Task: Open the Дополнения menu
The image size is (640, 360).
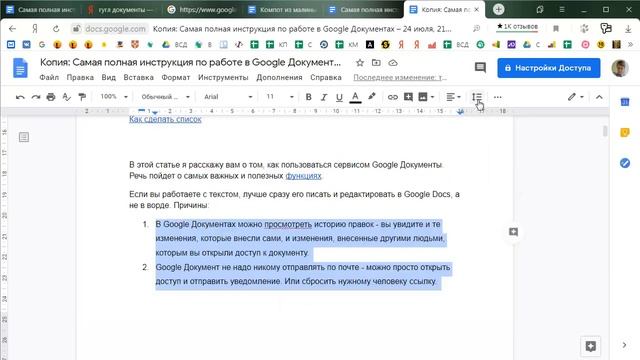Action: (x=279, y=77)
